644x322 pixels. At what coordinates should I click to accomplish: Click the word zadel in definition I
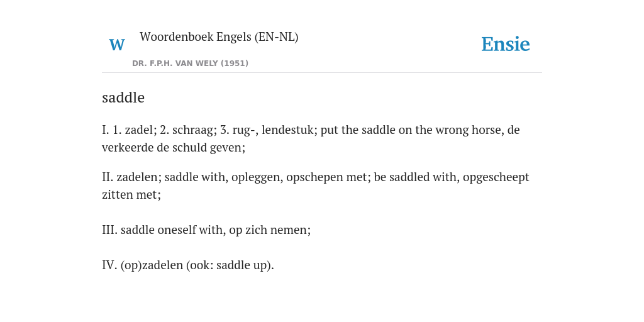(x=139, y=130)
